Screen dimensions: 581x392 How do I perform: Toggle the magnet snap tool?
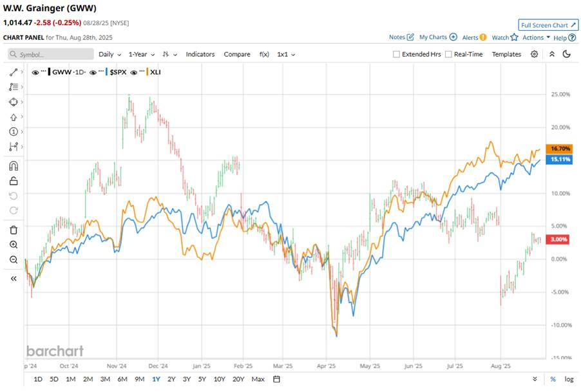coord(14,166)
